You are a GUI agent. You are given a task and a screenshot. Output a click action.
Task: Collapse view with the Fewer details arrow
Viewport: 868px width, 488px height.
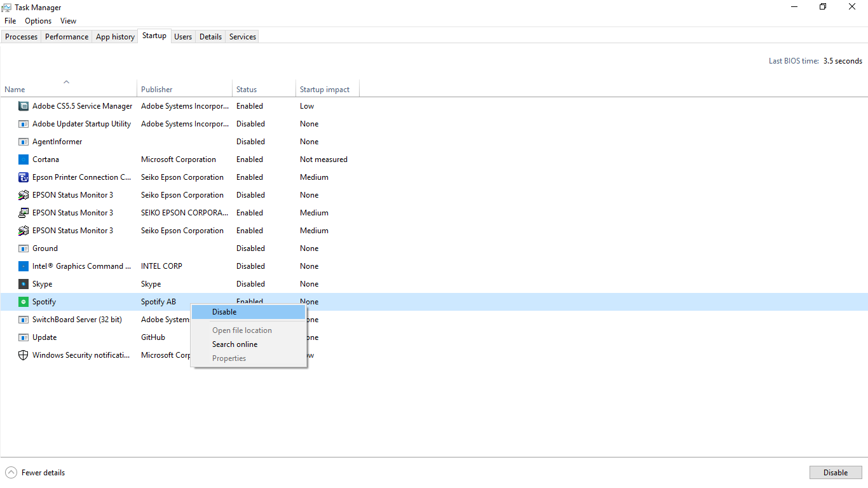pos(11,473)
